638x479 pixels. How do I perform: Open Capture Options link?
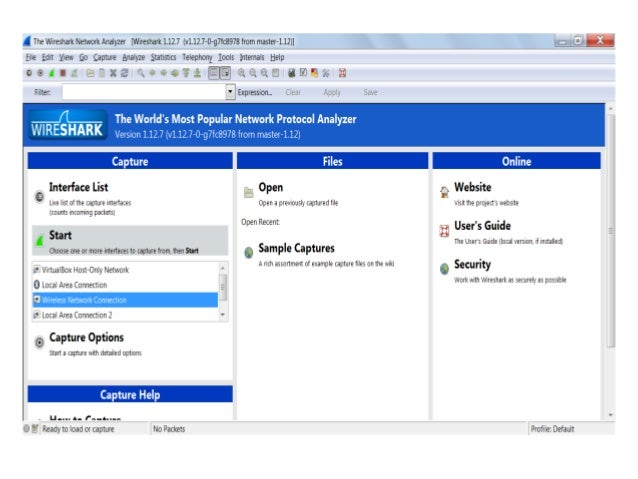coord(86,337)
